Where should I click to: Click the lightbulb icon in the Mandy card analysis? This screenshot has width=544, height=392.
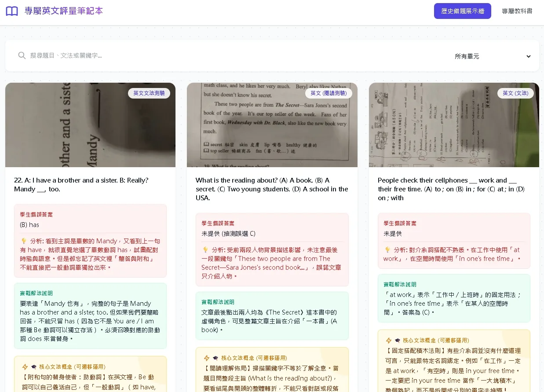point(24,241)
